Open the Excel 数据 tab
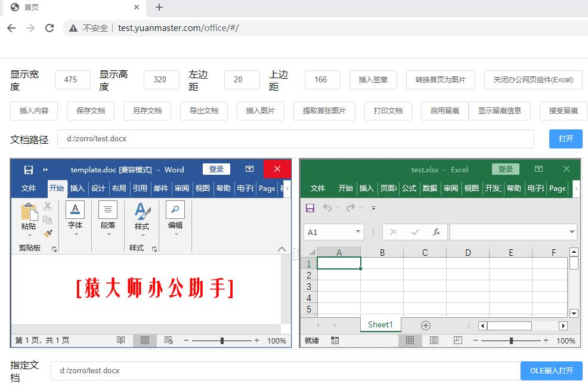The image size is (588, 390). point(430,188)
